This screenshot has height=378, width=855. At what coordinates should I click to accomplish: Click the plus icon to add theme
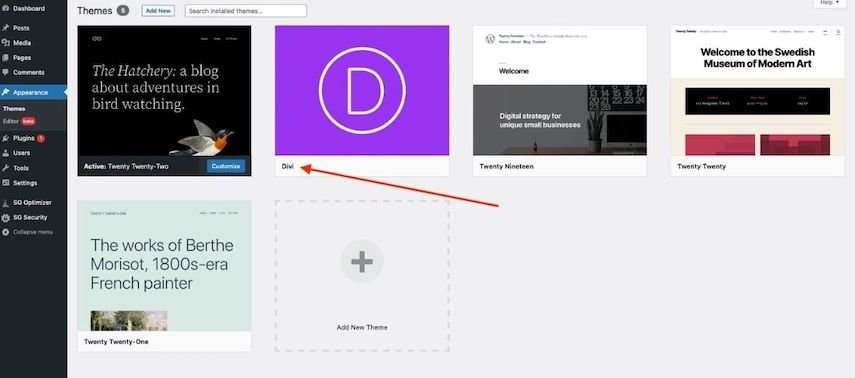click(x=362, y=261)
